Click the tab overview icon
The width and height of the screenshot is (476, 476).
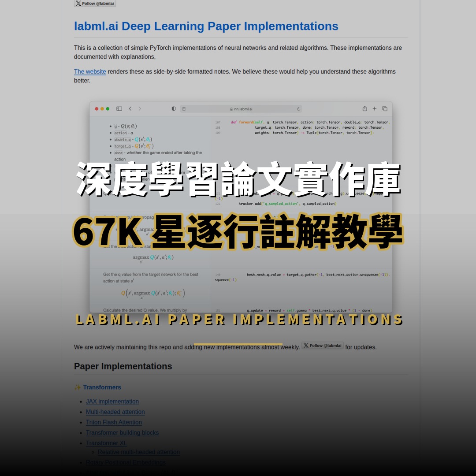click(385, 109)
